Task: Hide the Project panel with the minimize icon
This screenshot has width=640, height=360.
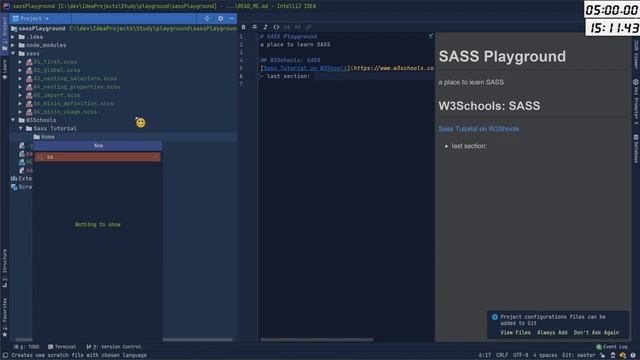Action: (x=231, y=18)
